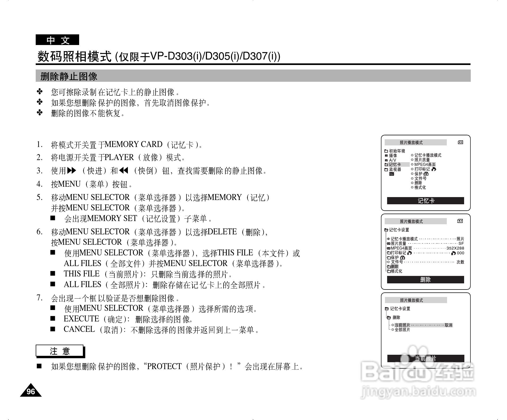Click the black 记忆卡 banner

425,201
